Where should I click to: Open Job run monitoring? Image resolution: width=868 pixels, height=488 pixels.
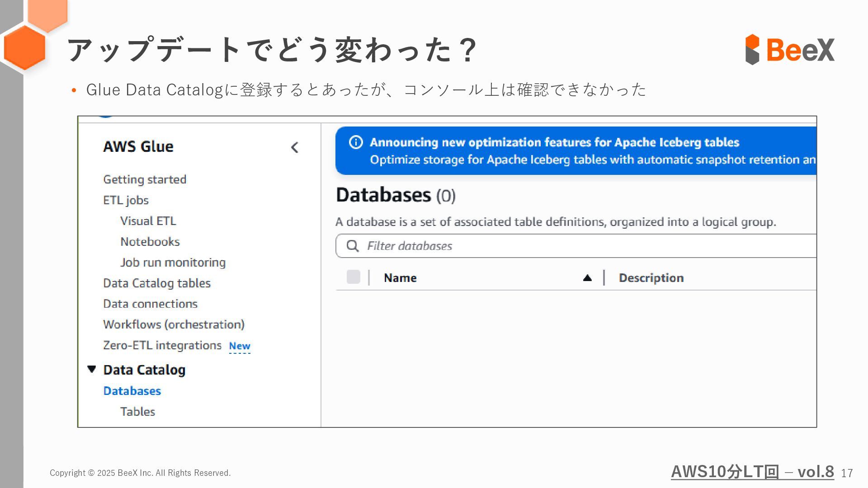tap(173, 263)
